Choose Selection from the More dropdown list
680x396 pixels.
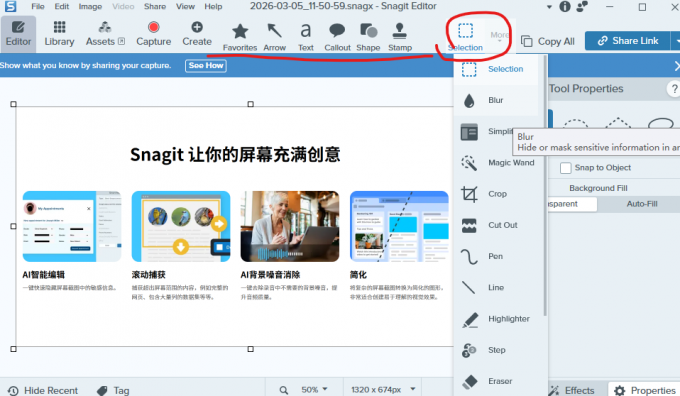(496, 69)
